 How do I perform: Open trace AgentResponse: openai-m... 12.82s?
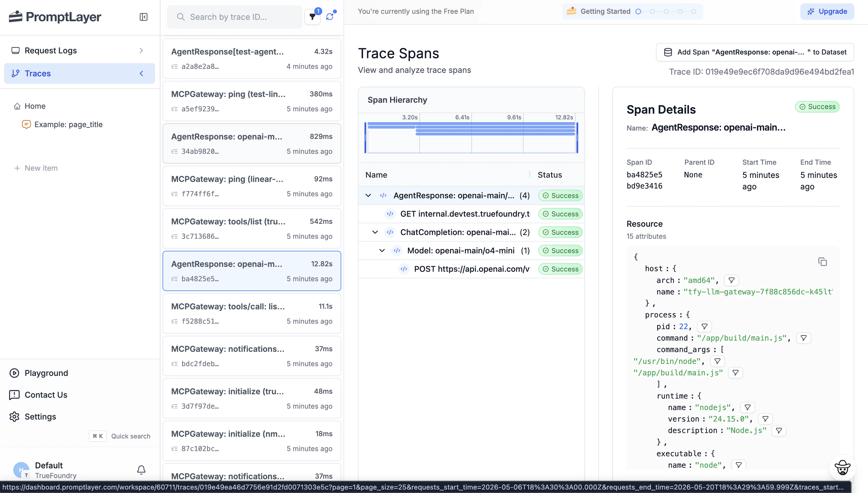(252, 271)
